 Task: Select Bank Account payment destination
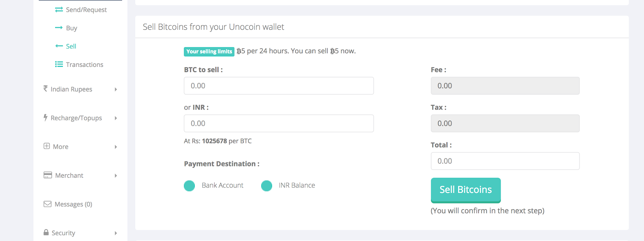pos(190,186)
